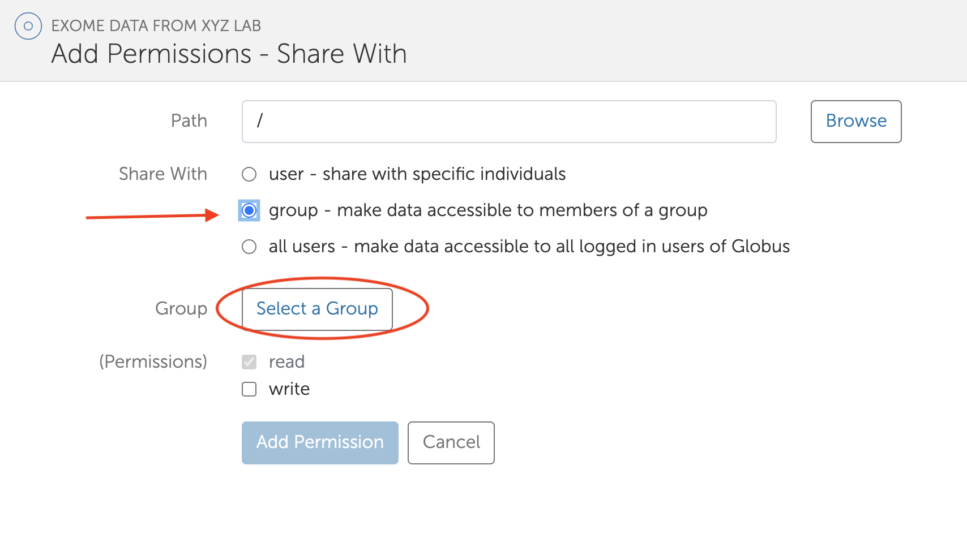Open the Browse button for path
This screenshot has height=560, width=967.
[x=855, y=122]
